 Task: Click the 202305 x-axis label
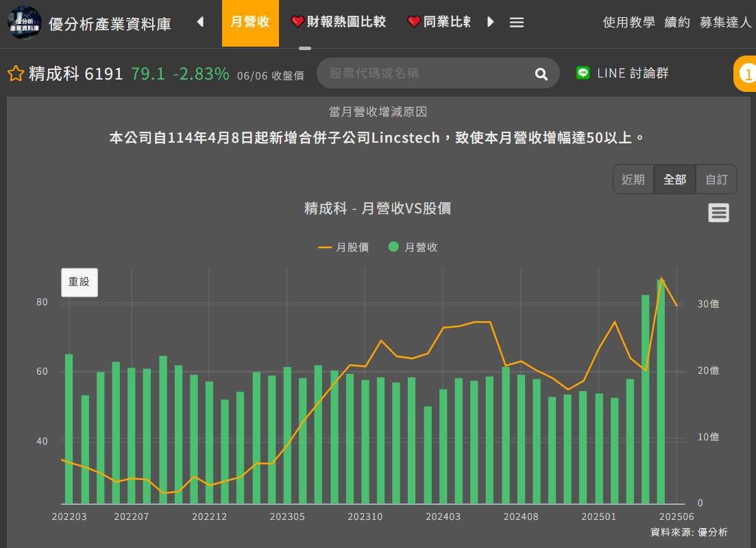pos(287,516)
